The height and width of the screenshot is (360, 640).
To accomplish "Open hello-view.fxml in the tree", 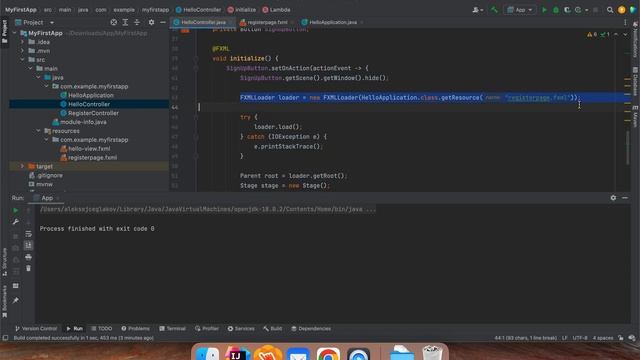I will tap(89, 149).
